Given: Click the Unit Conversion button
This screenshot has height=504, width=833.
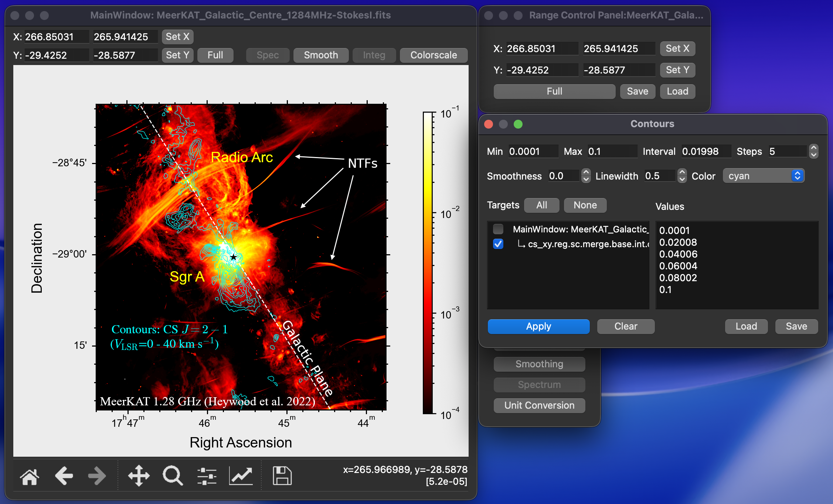Looking at the screenshot, I should pyautogui.click(x=539, y=405).
